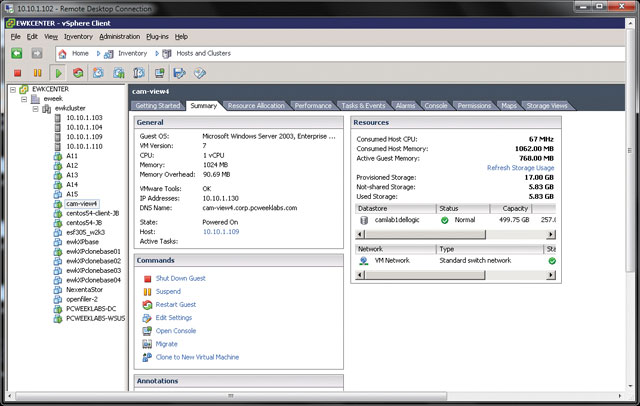This screenshot has width=640, height=406.
Task: Select openfiler-2 virtual machine
Action: point(82,300)
